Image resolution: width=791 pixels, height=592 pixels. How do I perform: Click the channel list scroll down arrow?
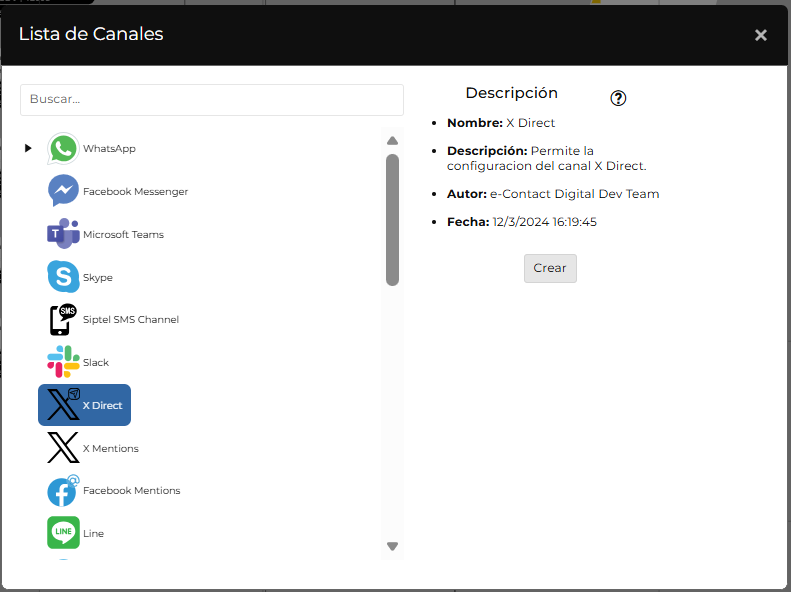[392, 546]
